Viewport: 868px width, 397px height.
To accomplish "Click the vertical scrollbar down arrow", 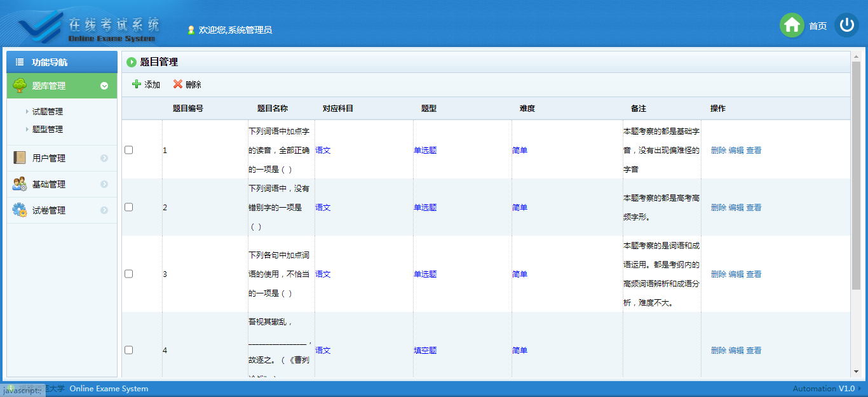I will click(855, 372).
